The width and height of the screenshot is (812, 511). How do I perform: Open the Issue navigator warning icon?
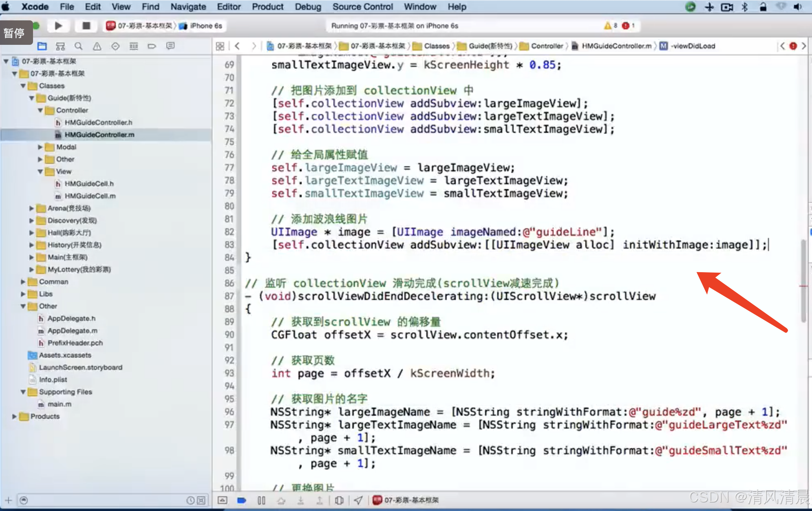97,46
